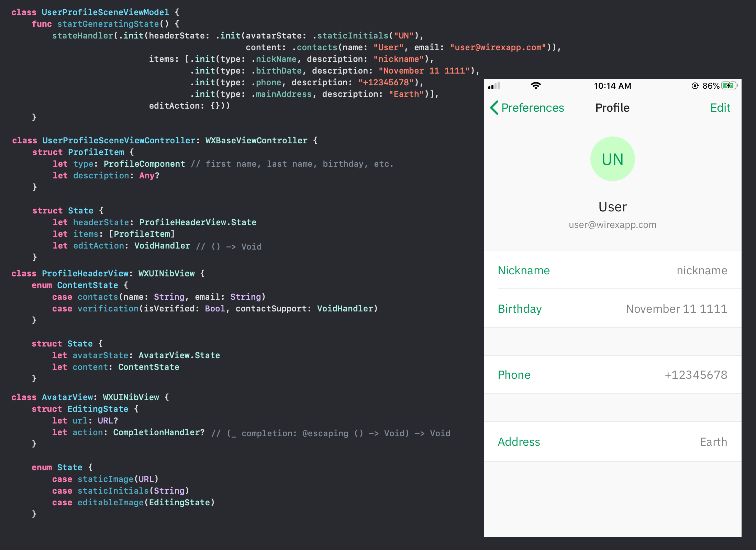The image size is (756, 550).
Task: Go back via the Preferences label
Action: click(532, 108)
